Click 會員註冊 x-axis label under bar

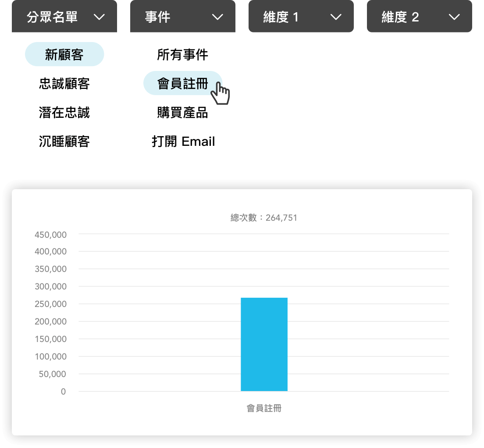pos(264,408)
